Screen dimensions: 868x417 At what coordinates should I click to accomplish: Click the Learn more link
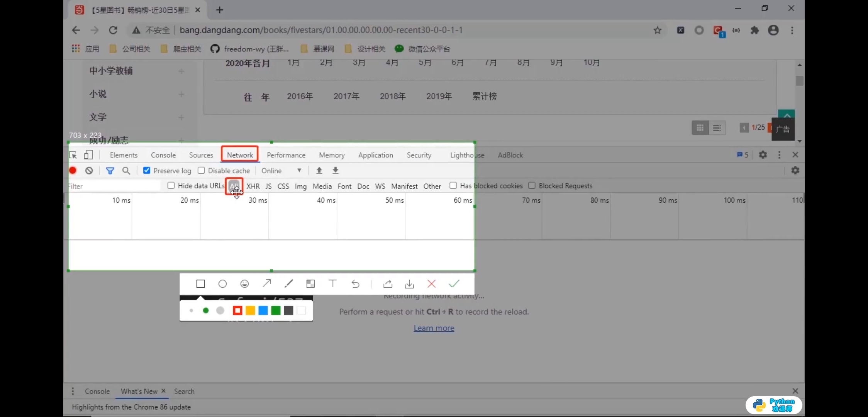pos(434,328)
